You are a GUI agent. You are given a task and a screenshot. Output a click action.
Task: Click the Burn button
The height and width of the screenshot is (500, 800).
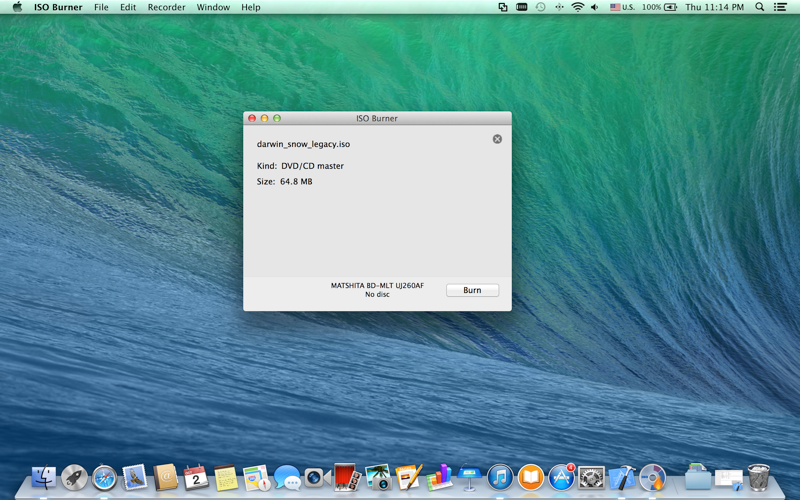coord(472,290)
